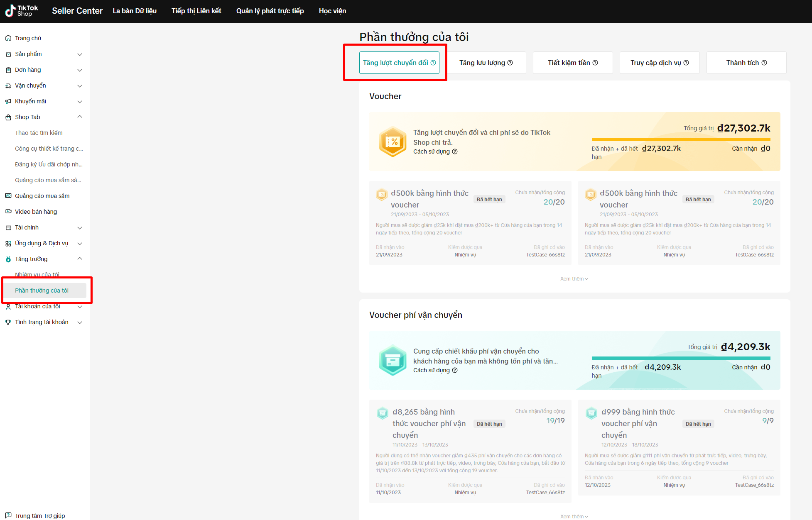Viewport: 812px width, 520px height.
Task: Click the teal shipping voucher box icon
Action: (x=393, y=361)
